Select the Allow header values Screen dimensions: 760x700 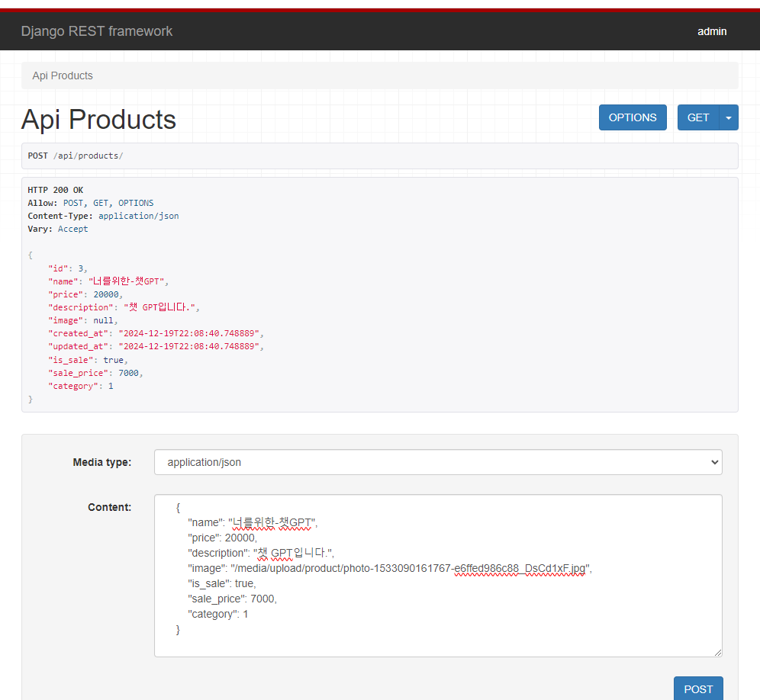tap(108, 203)
